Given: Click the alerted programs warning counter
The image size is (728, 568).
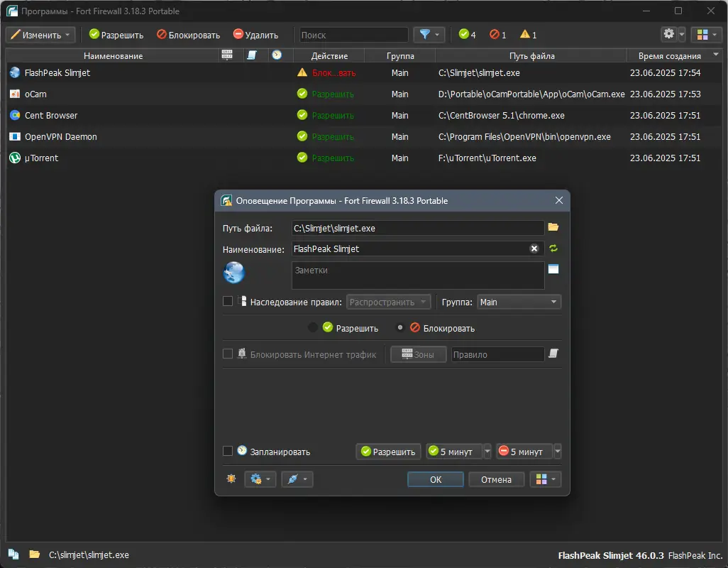Looking at the screenshot, I should 529,34.
